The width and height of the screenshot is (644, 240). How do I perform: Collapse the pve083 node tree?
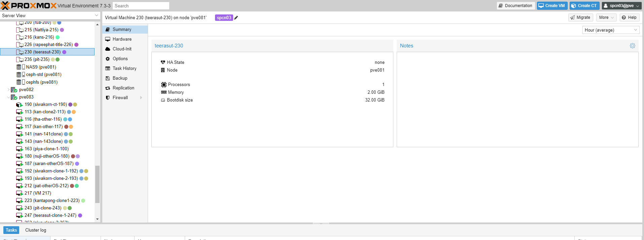(8, 97)
